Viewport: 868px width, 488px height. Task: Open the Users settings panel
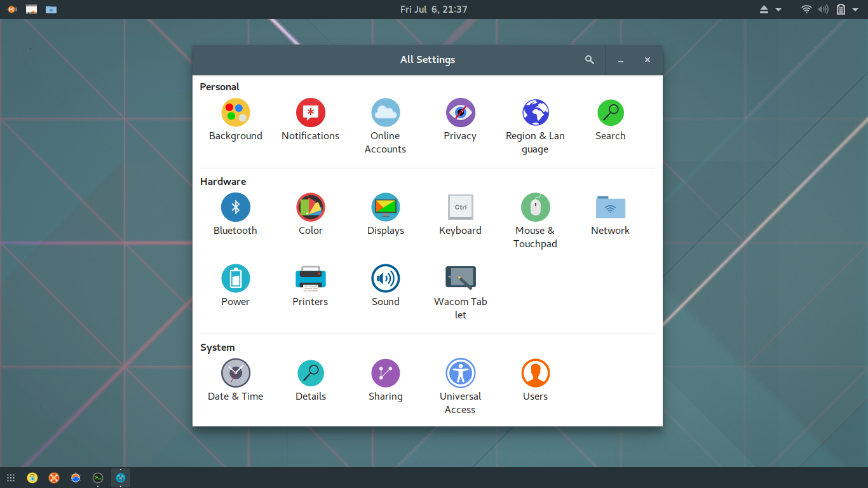(x=536, y=381)
